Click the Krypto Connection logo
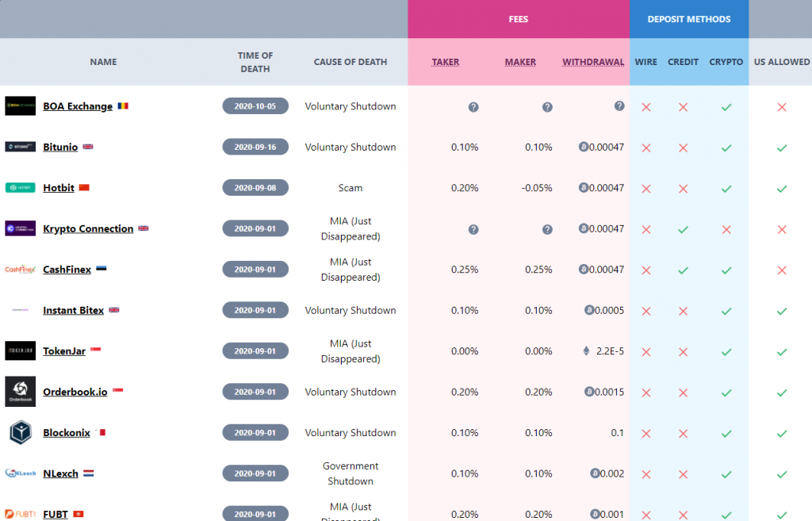The image size is (812, 521). point(20,228)
